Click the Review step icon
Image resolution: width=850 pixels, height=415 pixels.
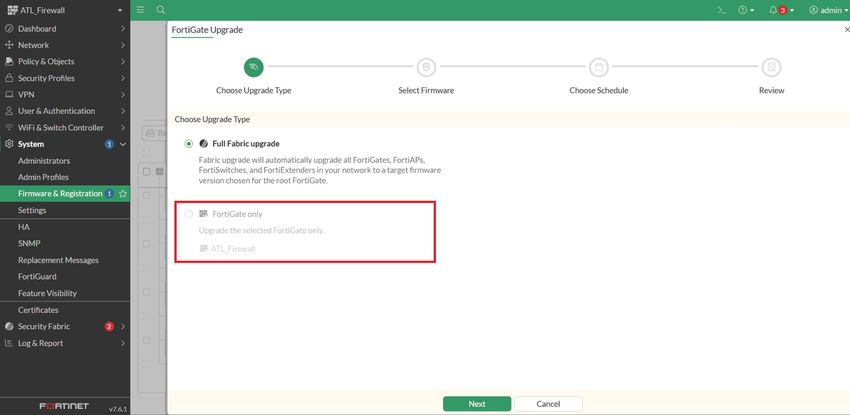[771, 67]
